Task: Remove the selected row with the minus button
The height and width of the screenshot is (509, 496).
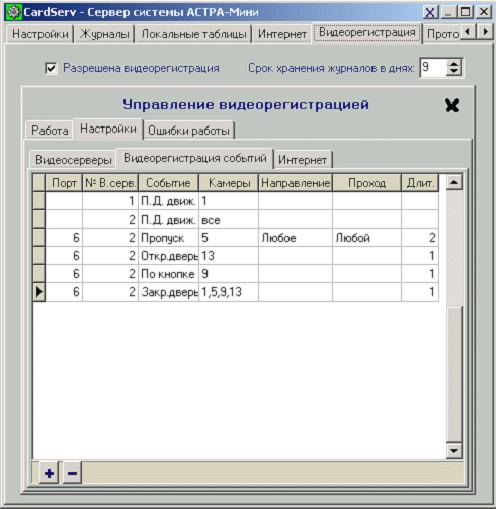Action: (72, 473)
